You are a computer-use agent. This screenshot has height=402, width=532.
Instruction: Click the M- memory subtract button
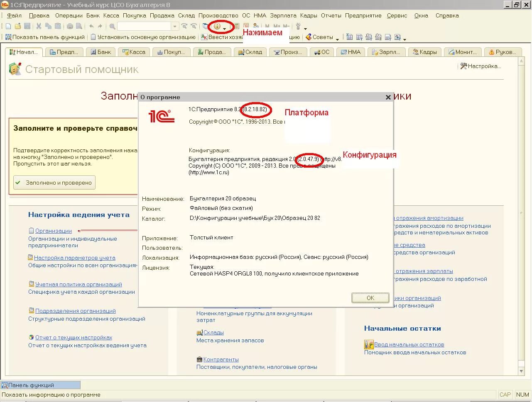pyautogui.click(x=287, y=26)
